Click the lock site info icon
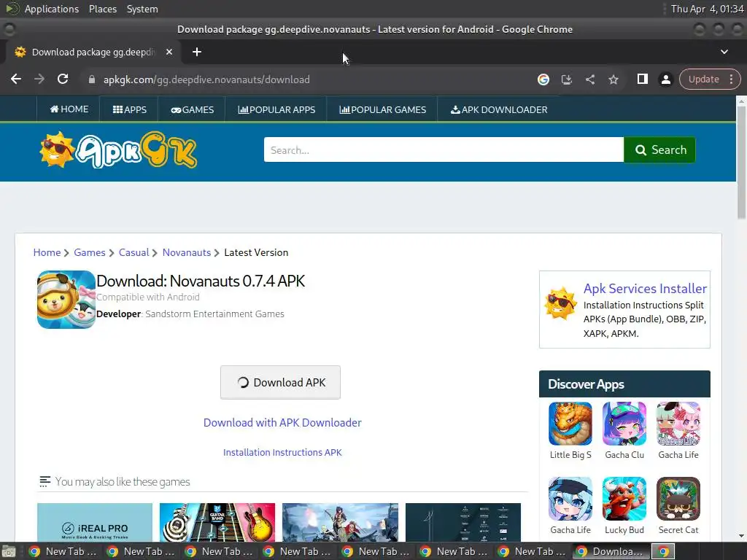This screenshot has width=747, height=560. (91, 79)
